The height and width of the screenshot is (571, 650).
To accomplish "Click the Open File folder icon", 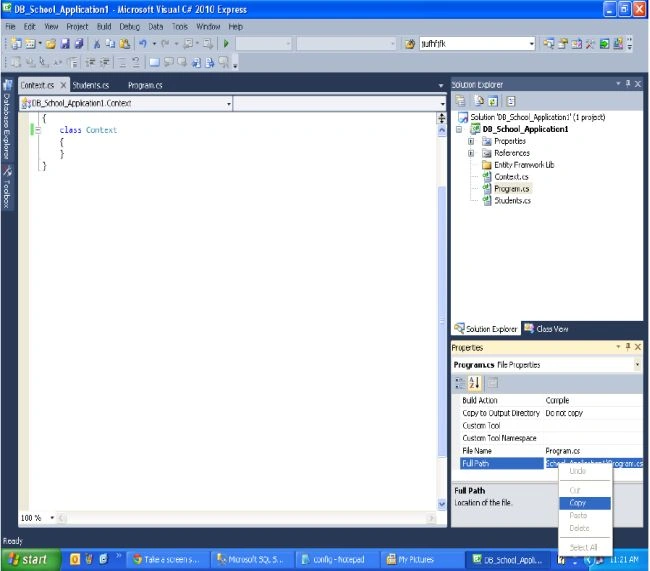I will (x=51, y=44).
